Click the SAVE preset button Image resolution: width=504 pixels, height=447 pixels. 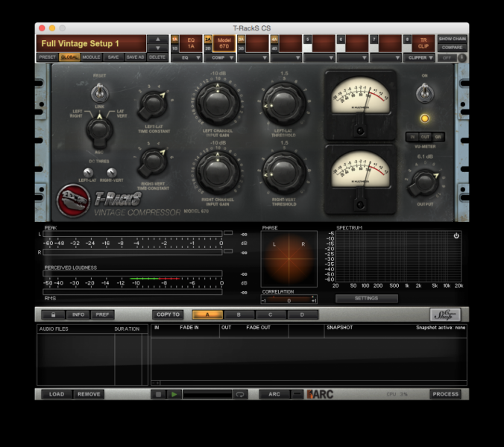(x=113, y=57)
